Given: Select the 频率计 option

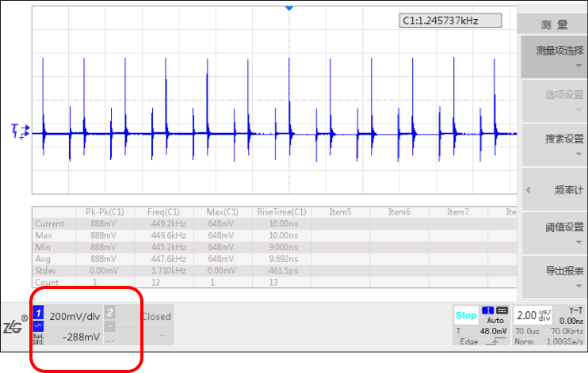Looking at the screenshot, I should click(x=554, y=189).
